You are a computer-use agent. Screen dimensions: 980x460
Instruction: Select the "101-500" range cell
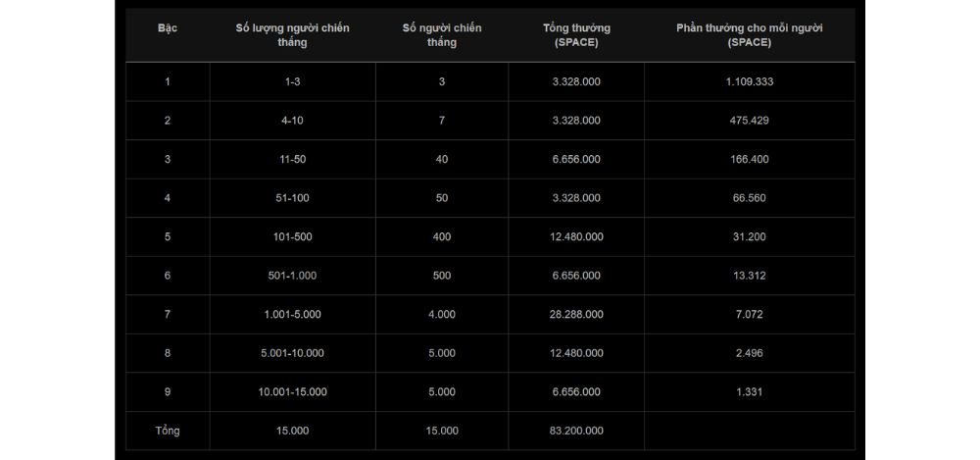pos(292,236)
